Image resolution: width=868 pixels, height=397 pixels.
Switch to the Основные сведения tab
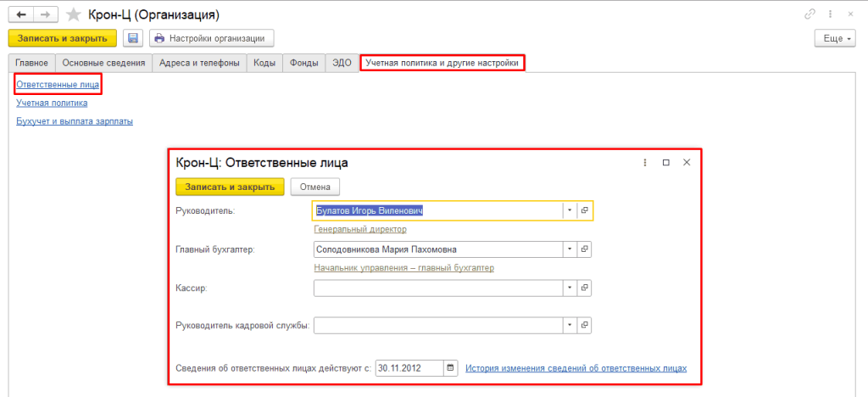[104, 63]
